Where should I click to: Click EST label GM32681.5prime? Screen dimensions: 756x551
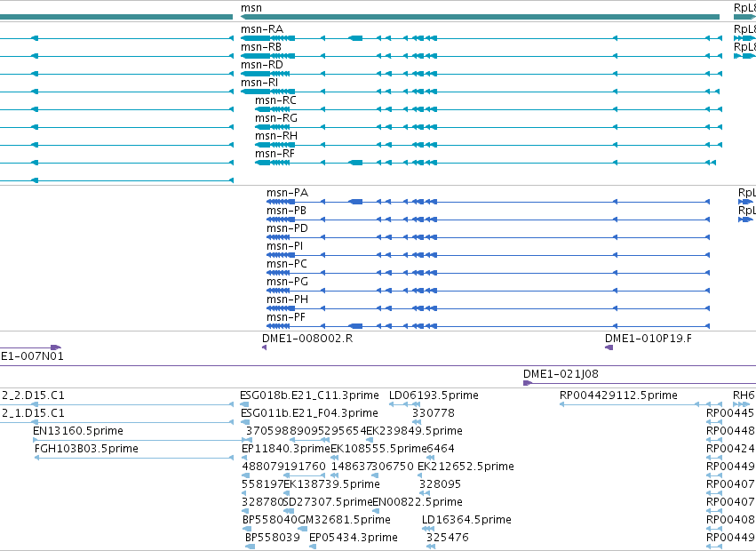[344, 521]
